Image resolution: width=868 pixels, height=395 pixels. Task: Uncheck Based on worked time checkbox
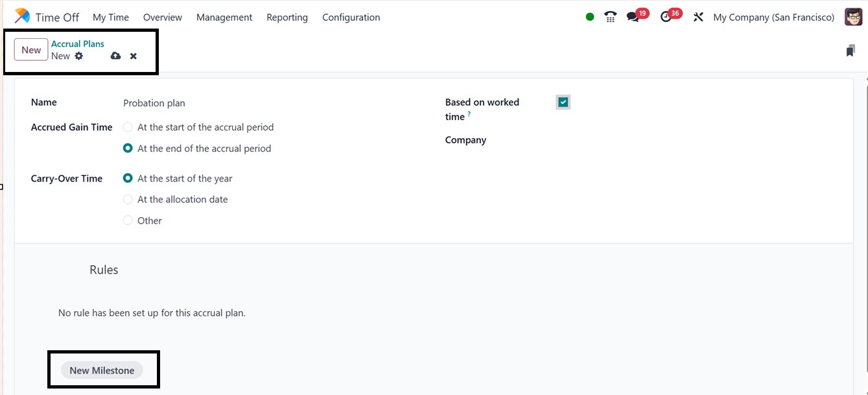click(x=563, y=102)
